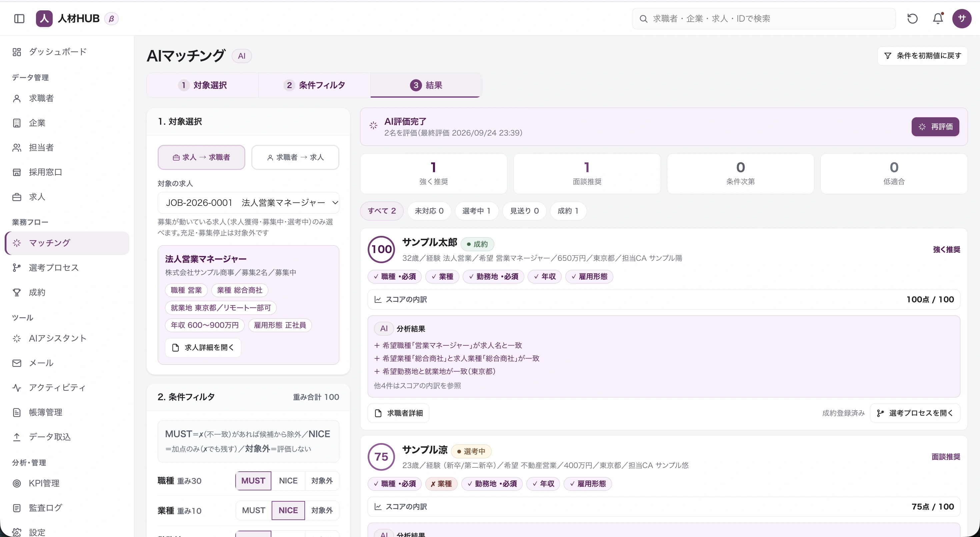Switch to step 3 結果 tab
This screenshot has height=537, width=980.
click(x=426, y=85)
